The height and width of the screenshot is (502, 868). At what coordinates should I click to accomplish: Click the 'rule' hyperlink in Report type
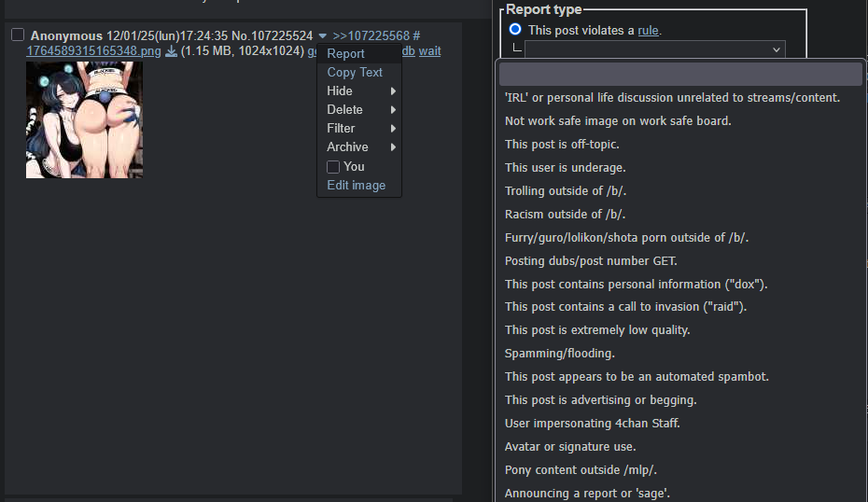[x=648, y=30]
